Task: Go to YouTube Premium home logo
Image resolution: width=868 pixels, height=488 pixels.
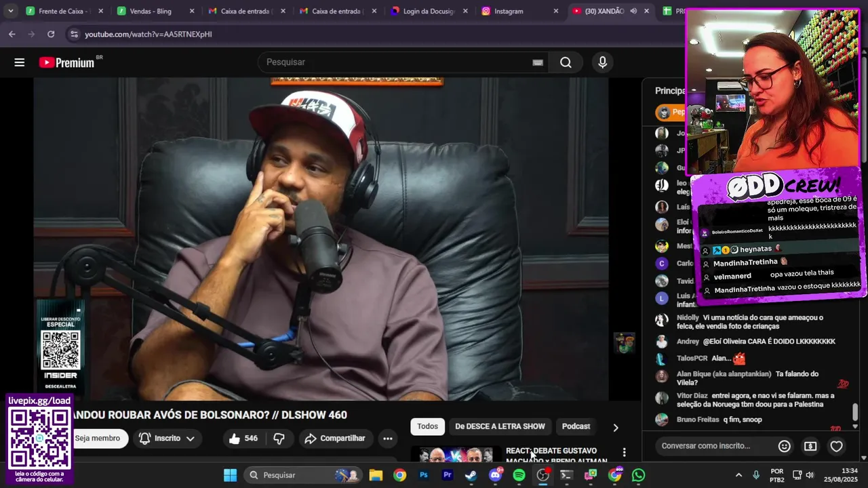Action: tap(66, 62)
